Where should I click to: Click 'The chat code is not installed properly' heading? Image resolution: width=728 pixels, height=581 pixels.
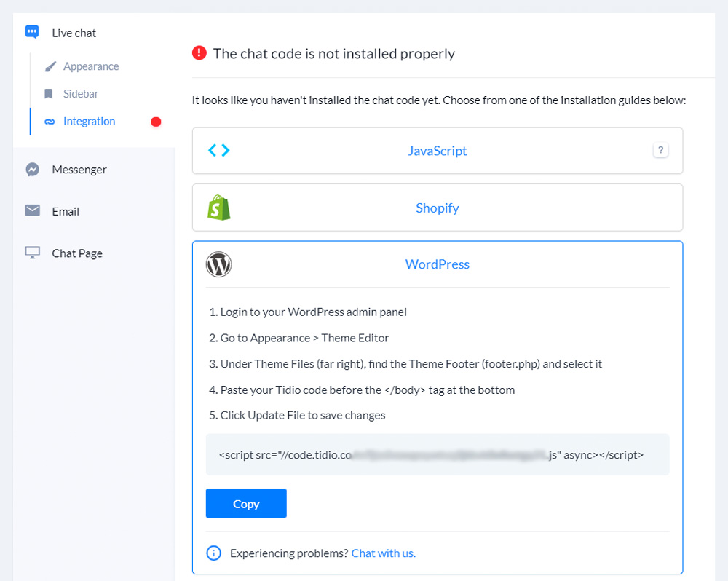pos(334,53)
